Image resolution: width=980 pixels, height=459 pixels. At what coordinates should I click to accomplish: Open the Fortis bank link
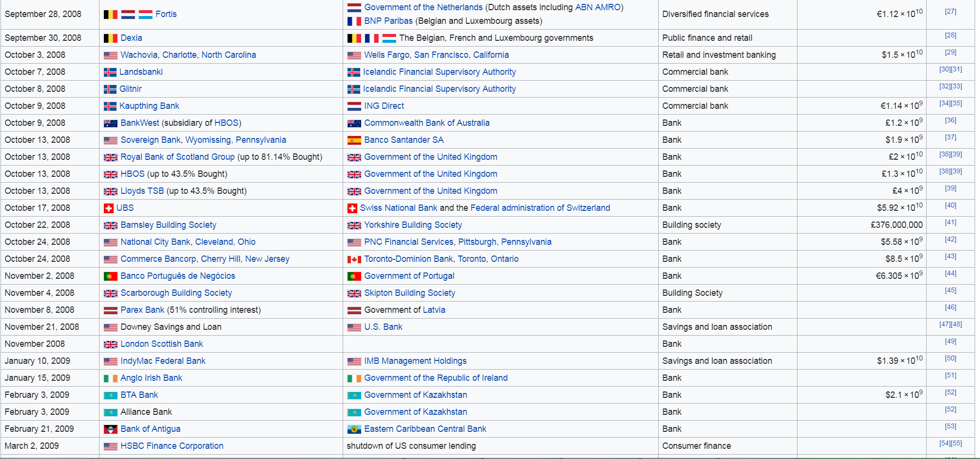[x=166, y=14]
